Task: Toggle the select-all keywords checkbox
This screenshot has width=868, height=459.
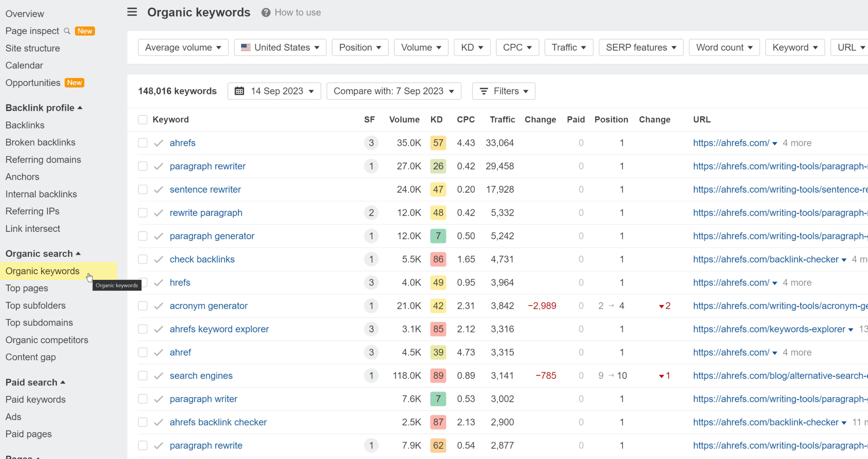Action: coord(143,120)
